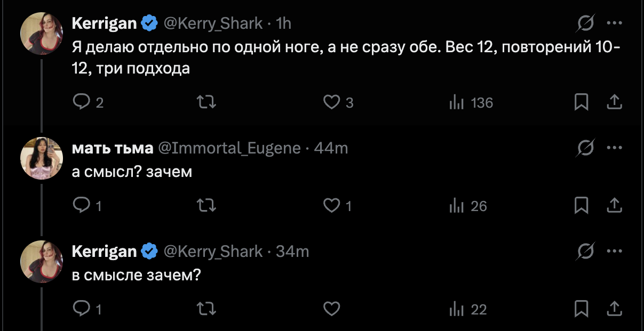
Task: Like Kerrigan's reply "в смысле зачем?"
Action: 332,309
